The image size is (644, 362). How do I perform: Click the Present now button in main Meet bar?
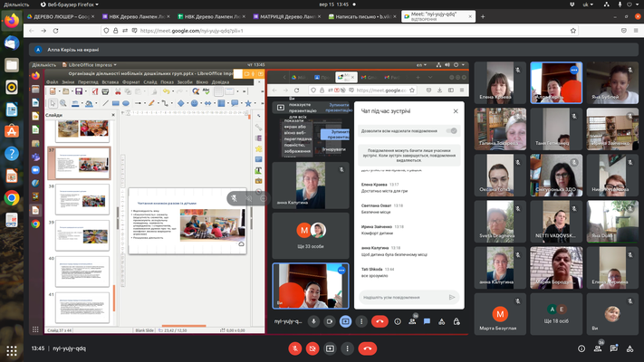point(330,348)
